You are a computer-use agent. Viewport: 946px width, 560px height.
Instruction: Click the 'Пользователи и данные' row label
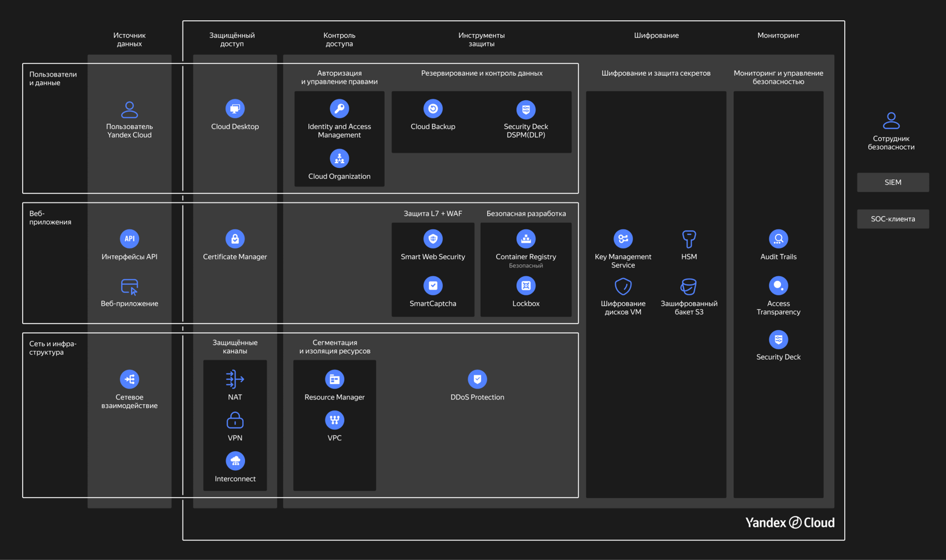click(53, 78)
